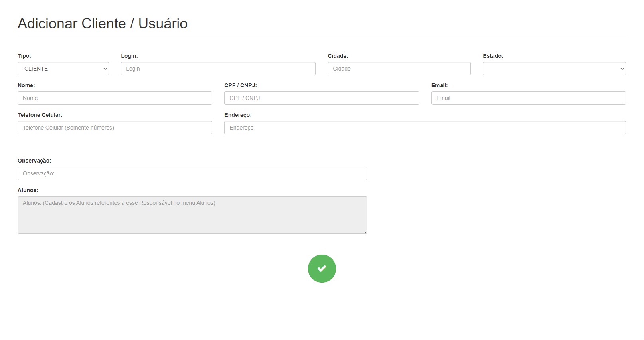644x340 pixels.
Task: Click the Estado: label
Action: coord(493,56)
